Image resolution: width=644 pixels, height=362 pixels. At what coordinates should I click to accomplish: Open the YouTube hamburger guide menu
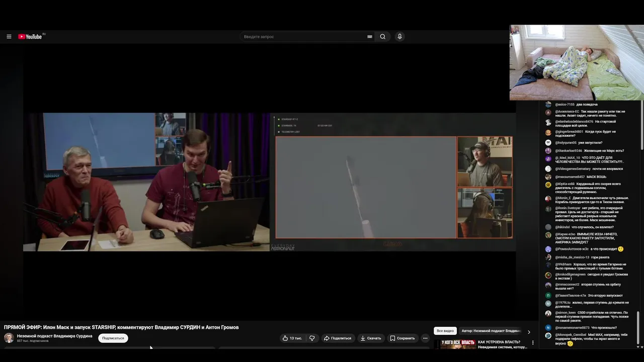coord(9,37)
